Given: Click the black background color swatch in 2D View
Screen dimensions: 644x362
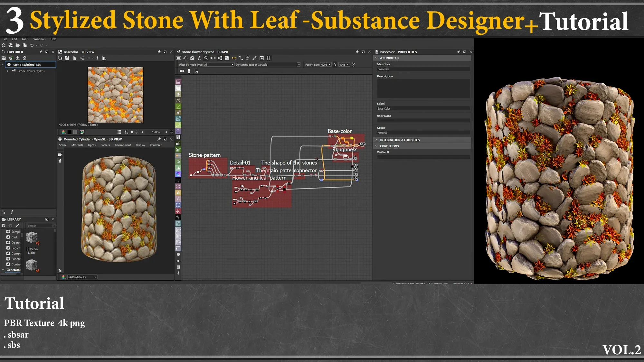Looking at the screenshot, I should [70, 132].
